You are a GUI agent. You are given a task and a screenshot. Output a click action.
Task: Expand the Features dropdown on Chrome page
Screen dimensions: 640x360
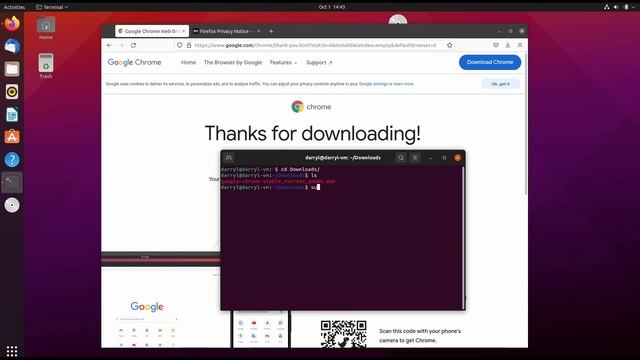click(x=283, y=62)
